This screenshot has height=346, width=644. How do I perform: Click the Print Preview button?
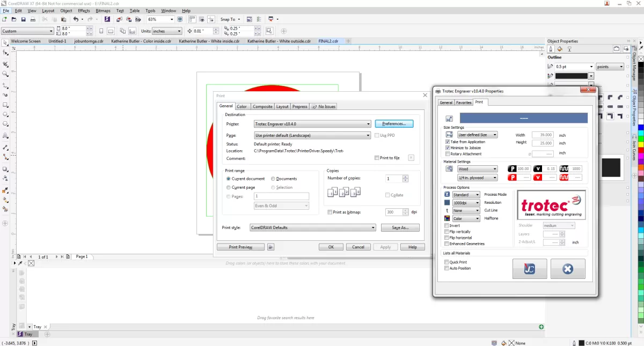tap(241, 247)
